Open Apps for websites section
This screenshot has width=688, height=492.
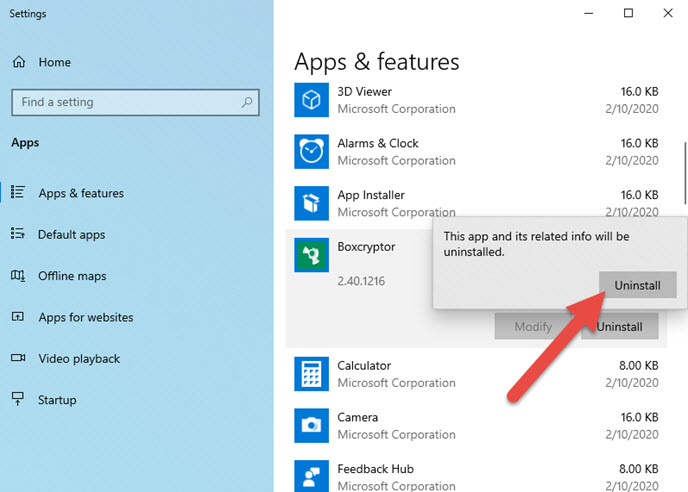(86, 317)
